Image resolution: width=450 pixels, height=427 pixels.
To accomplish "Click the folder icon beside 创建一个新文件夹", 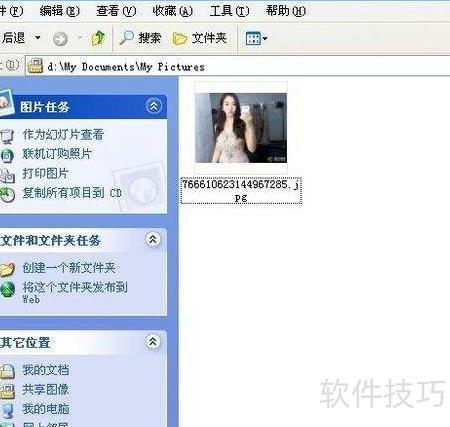I will (7, 269).
